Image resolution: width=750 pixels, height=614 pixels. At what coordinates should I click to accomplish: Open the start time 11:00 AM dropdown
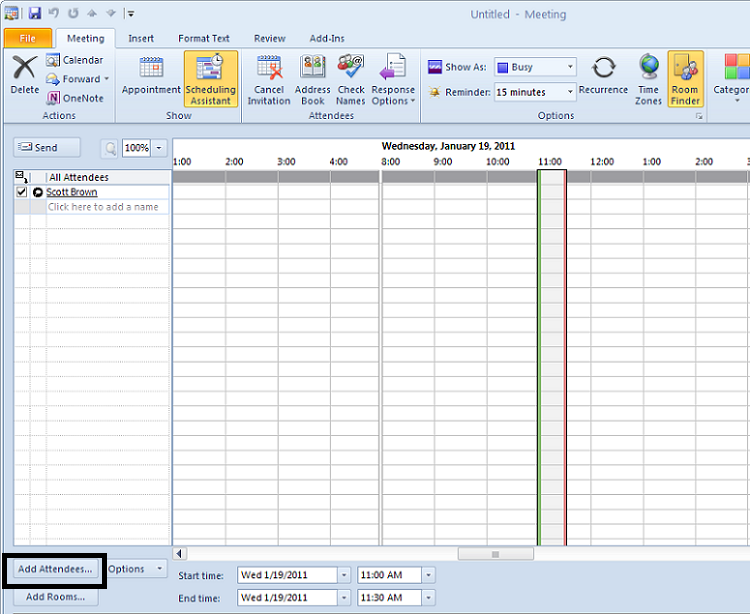tap(429, 575)
